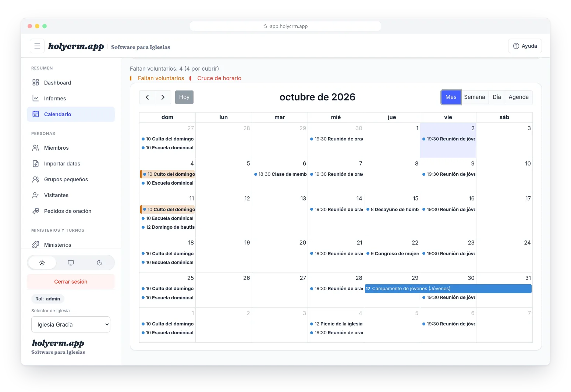The height and width of the screenshot is (392, 571).
Task: Open Desayuno de homb event on 15
Action: pyautogui.click(x=392, y=209)
